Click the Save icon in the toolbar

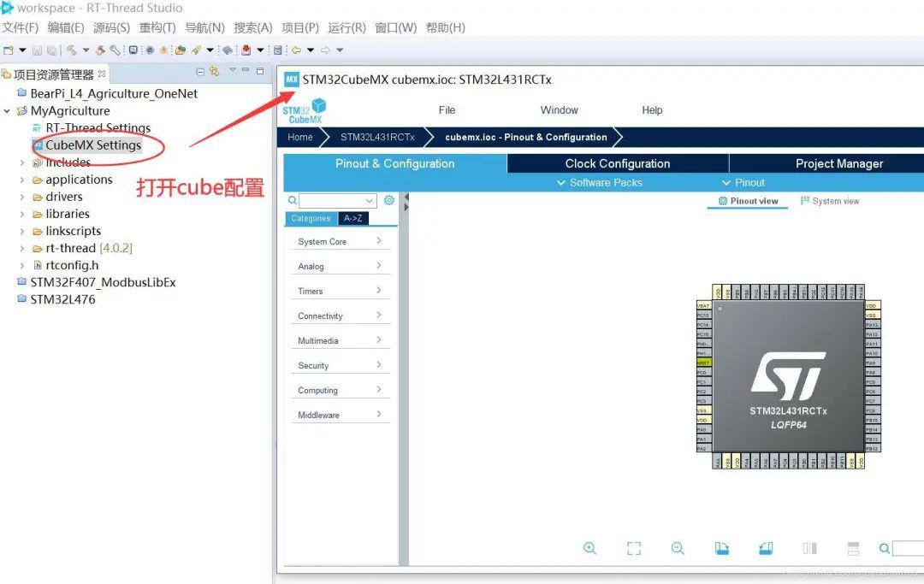(37, 50)
